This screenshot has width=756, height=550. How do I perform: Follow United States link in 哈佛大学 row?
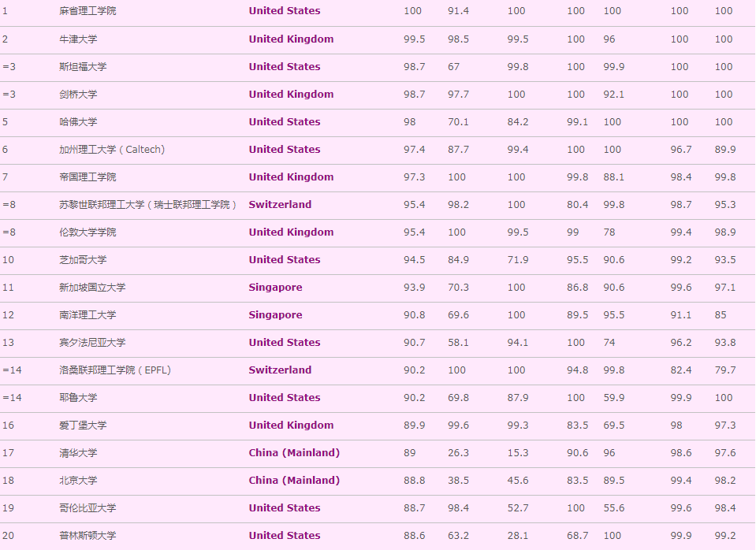pyautogui.click(x=285, y=121)
